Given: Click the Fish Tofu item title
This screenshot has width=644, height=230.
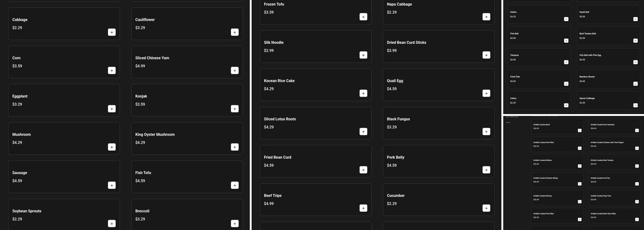Looking at the screenshot, I should [143, 173].
